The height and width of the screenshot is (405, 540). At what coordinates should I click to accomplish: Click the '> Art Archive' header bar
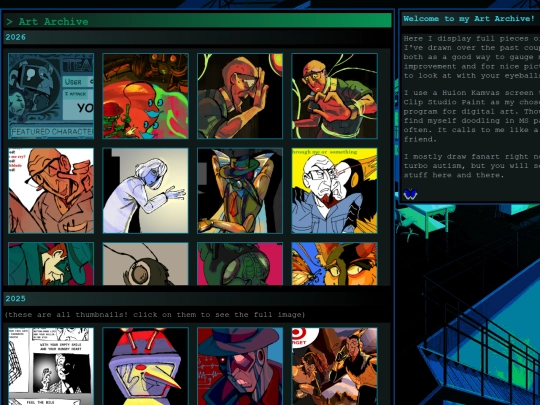(x=197, y=21)
